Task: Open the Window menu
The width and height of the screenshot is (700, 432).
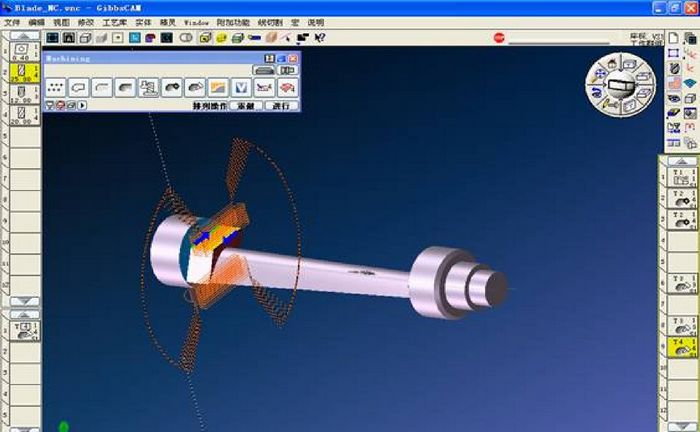Action: pyautogui.click(x=197, y=21)
